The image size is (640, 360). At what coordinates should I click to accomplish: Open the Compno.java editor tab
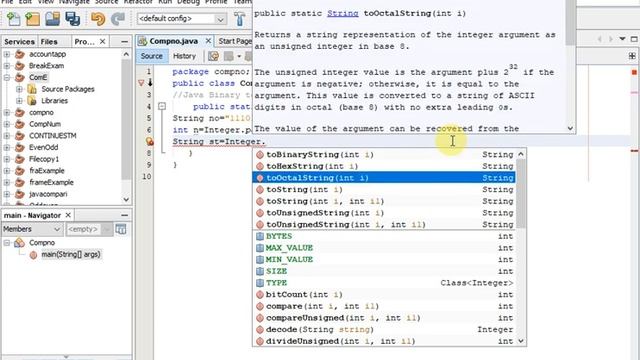(173, 41)
